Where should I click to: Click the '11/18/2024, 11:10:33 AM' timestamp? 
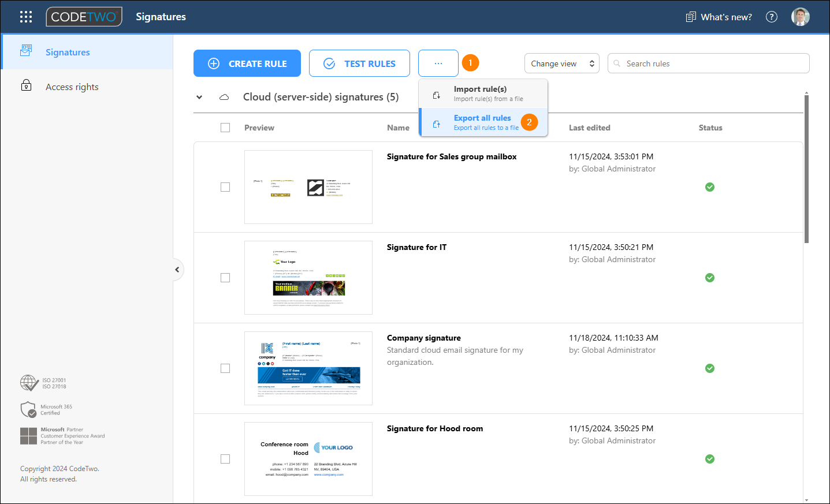(x=613, y=338)
